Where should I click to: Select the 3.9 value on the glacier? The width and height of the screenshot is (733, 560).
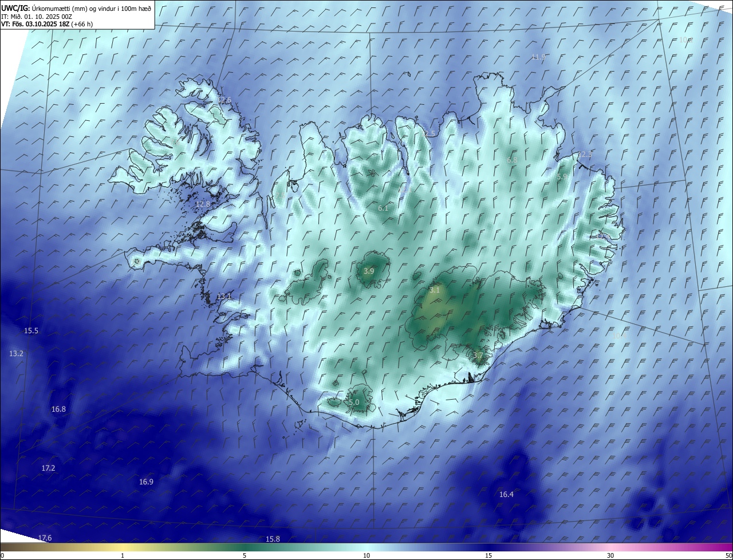click(x=369, y=271)
